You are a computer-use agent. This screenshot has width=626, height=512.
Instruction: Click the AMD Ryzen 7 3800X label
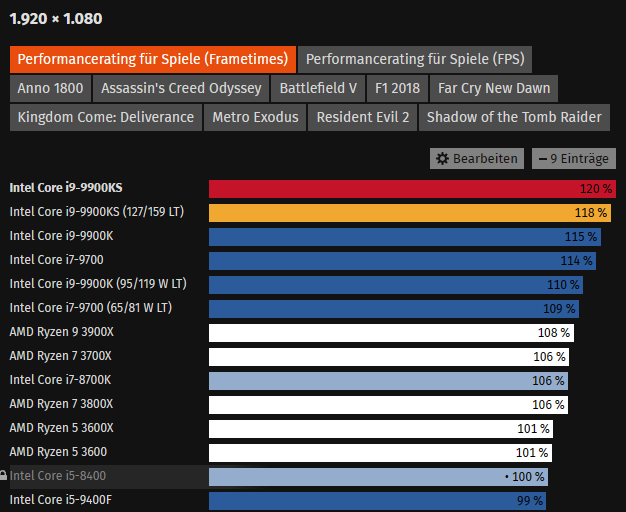[61, 404]
